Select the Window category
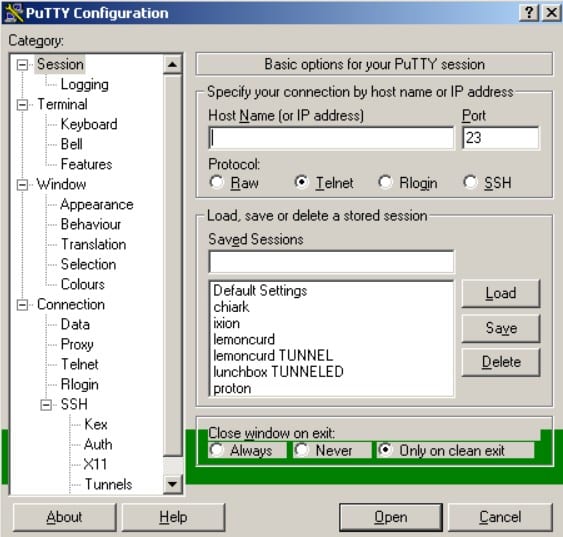Viewport: 563px width, 537px height. [61, 185]
